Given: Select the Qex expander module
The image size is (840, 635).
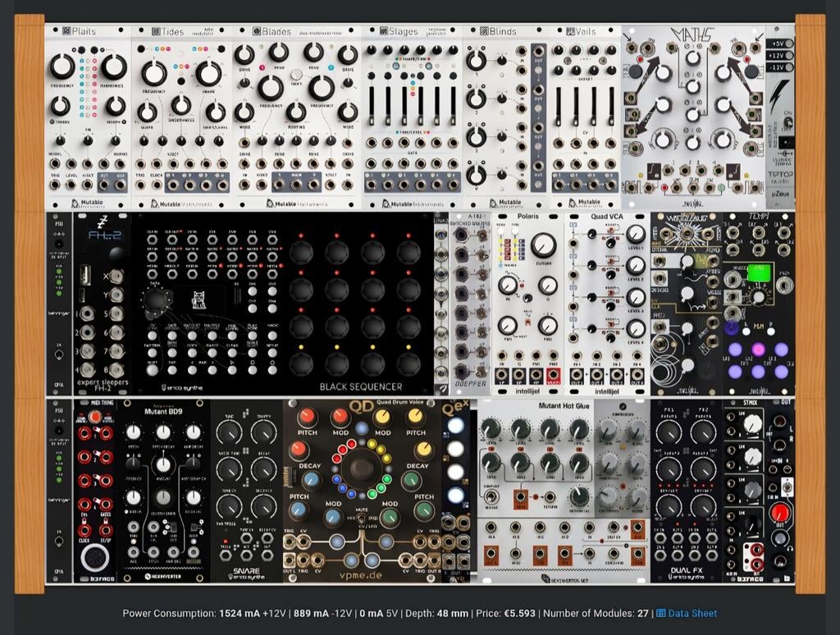Looking at the screenshot, I should coord(456,491).
